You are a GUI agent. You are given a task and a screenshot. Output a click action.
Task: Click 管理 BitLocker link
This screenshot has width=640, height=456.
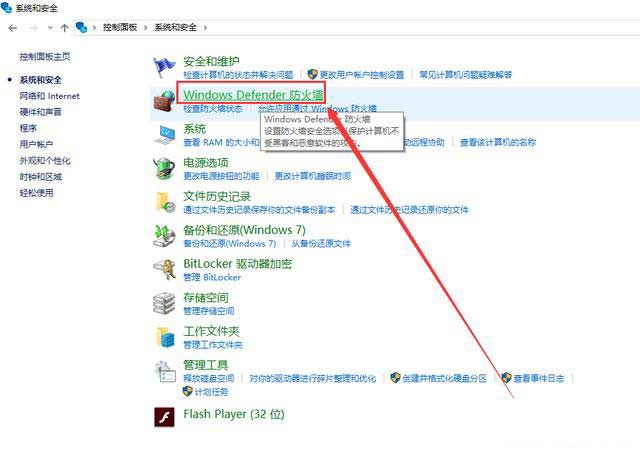tap(212, 277)
